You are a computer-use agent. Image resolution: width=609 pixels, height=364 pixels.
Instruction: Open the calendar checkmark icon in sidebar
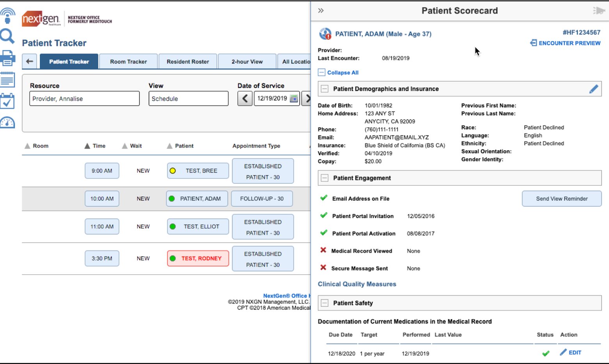point(7,101)
